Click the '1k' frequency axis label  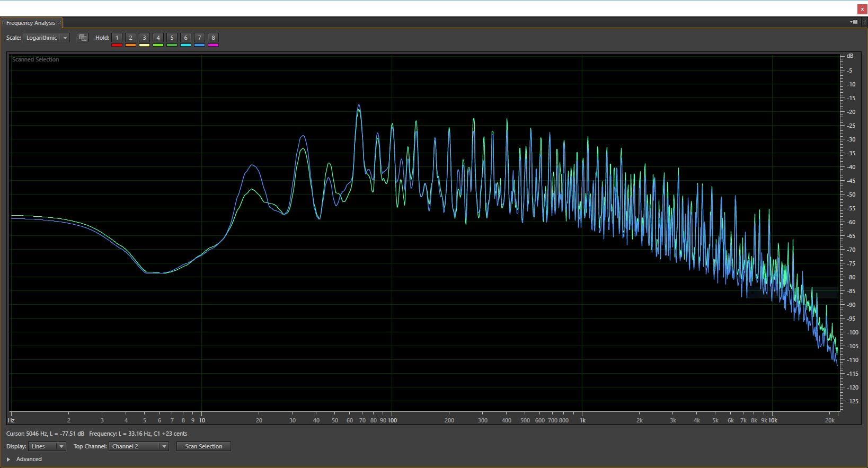582,420
